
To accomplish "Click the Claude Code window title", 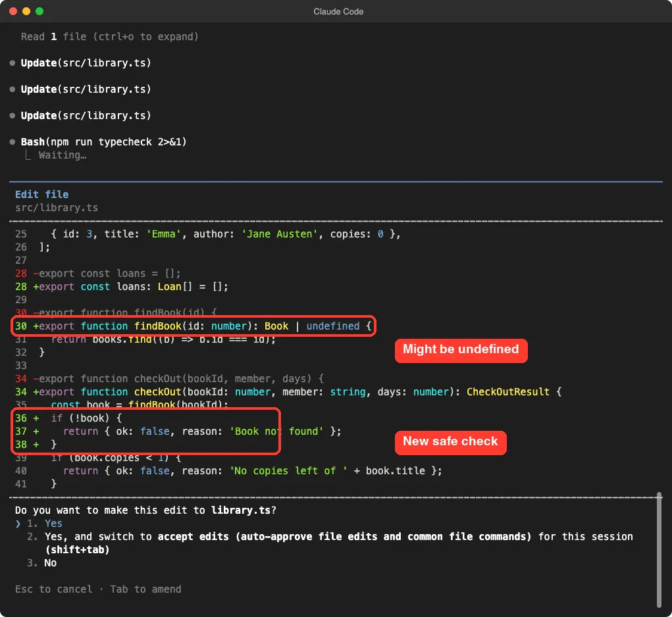I will tap(338, 12).
